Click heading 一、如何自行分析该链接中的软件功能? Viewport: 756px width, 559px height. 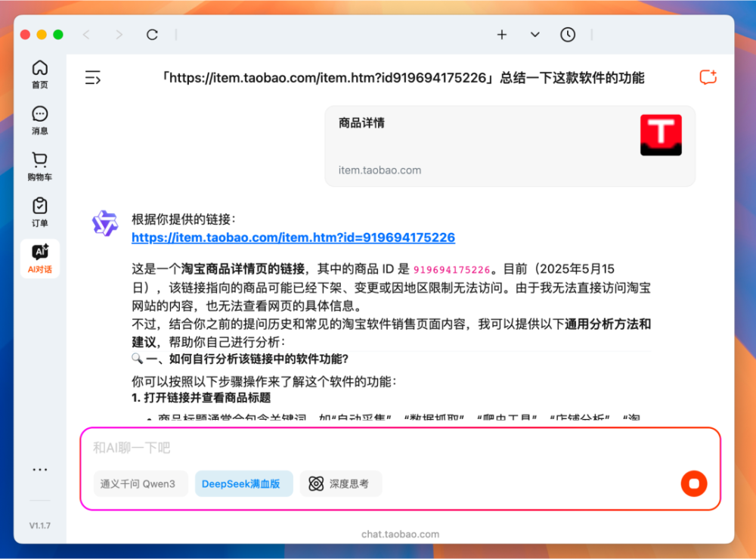[247, 359]
